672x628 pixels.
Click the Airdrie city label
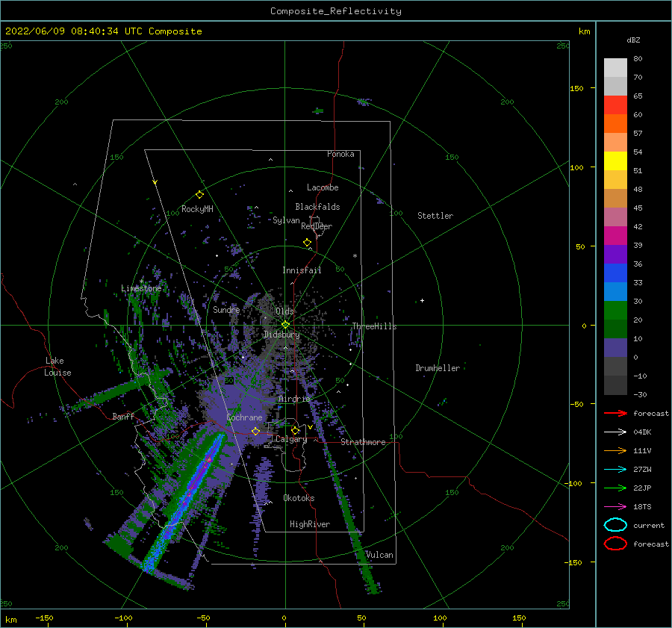(294, 399)
